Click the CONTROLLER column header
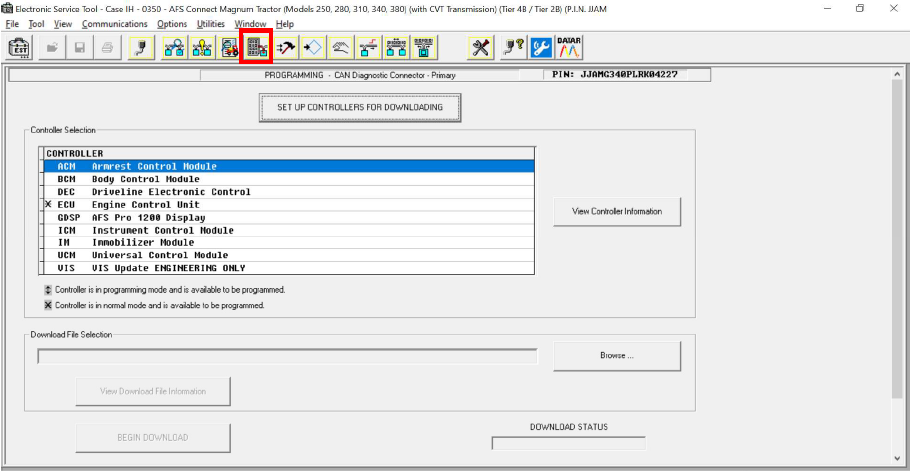This screenshot has height=471, width=911. (x=289, y=154)
